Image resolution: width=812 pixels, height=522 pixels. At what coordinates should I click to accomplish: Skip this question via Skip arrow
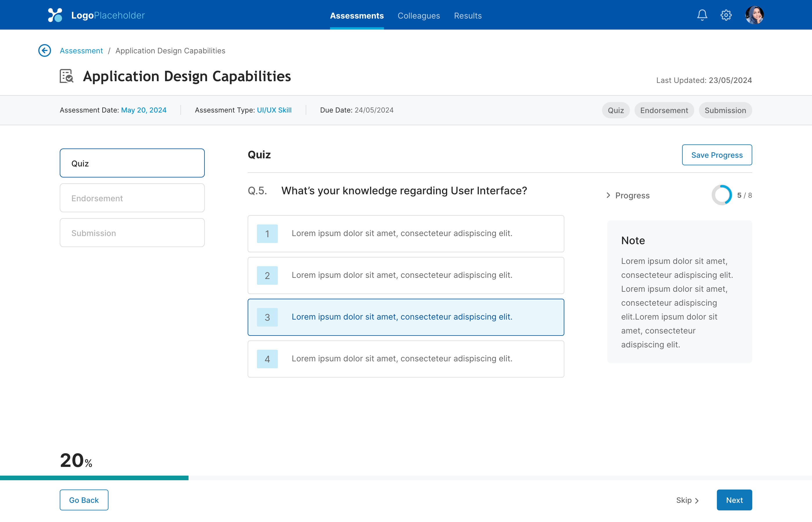[687, 500]
